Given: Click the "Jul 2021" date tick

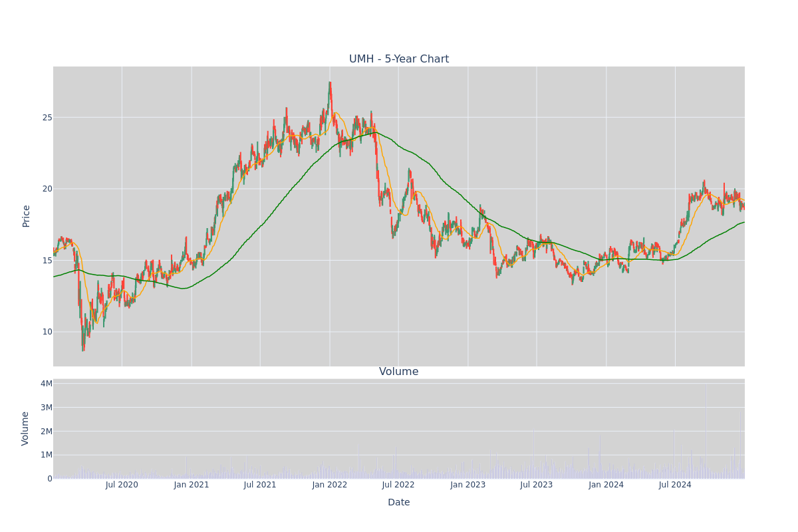Looking at the screenshot, I should 260,485.
